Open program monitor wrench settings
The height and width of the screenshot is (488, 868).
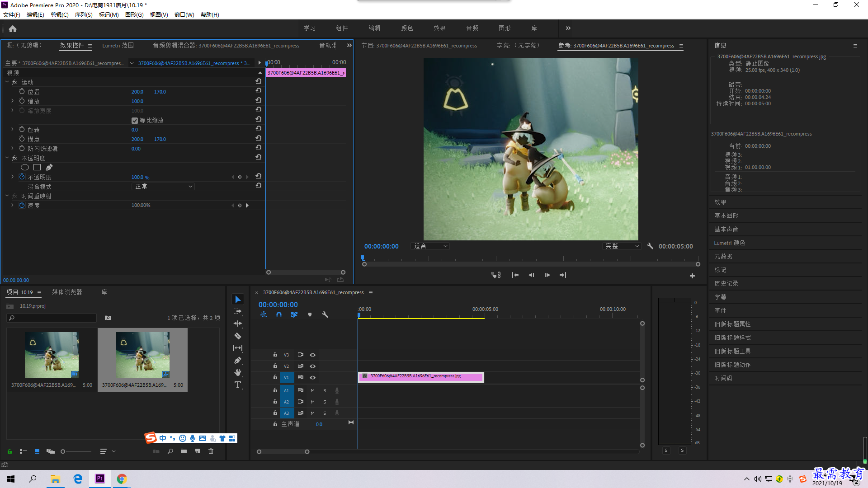coord(650,246)
